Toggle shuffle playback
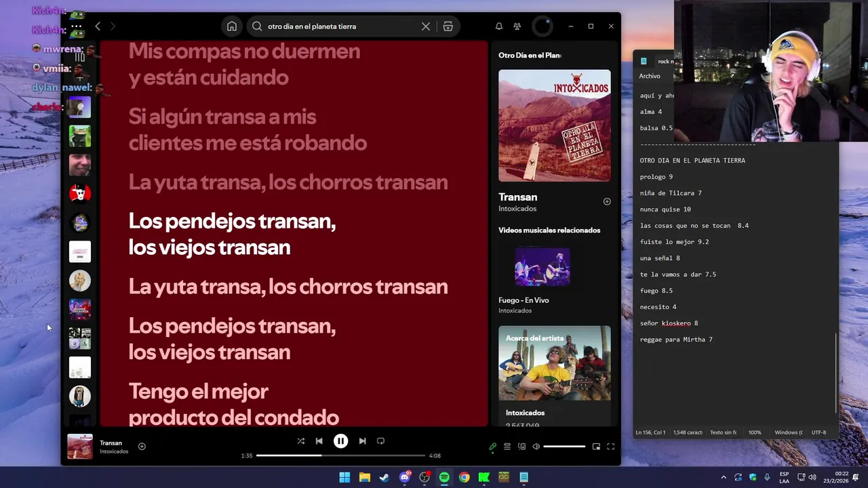 click(300, 441)
